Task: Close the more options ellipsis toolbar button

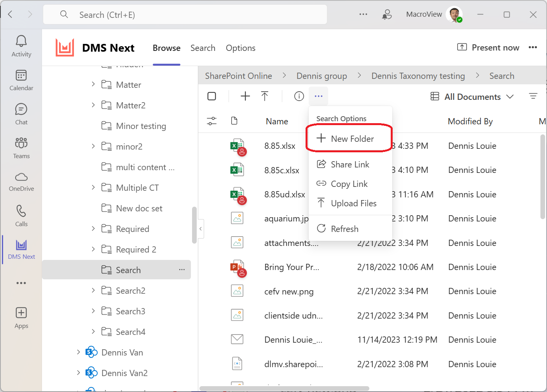Action: point(318,96)
